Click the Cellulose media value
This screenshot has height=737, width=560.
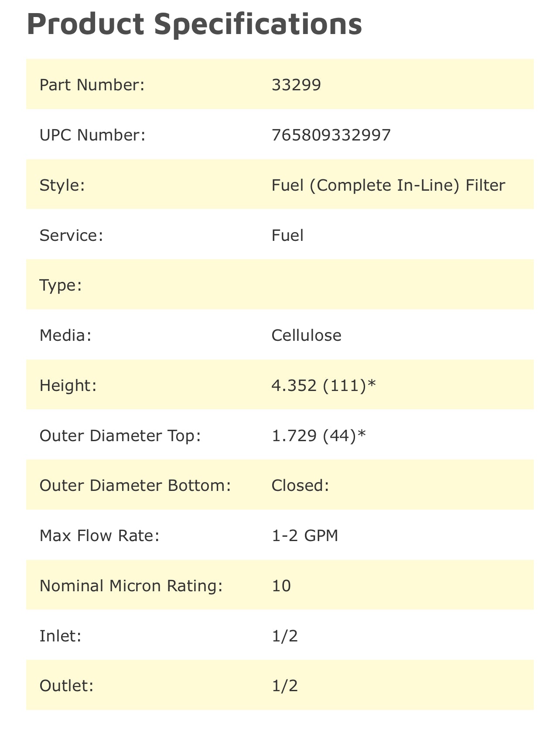[x=306, y=335]
